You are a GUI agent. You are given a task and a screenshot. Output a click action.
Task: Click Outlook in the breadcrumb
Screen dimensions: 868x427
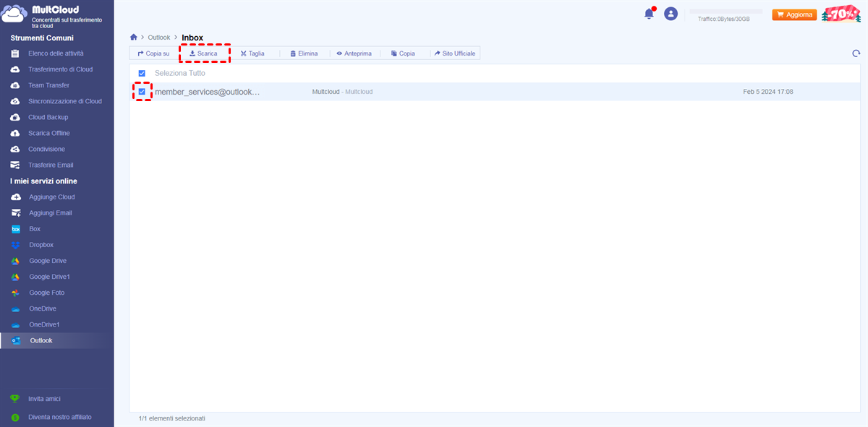pos(159,37)
